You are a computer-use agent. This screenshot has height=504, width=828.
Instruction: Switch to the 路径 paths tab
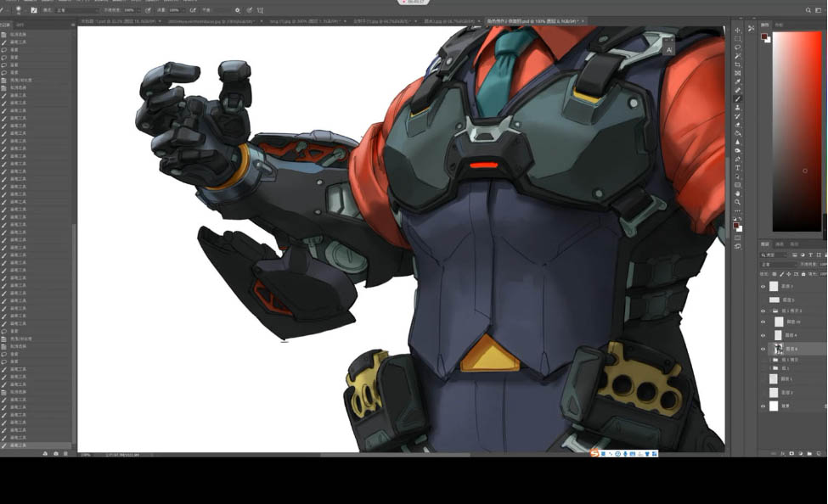(x=794, y=244)
